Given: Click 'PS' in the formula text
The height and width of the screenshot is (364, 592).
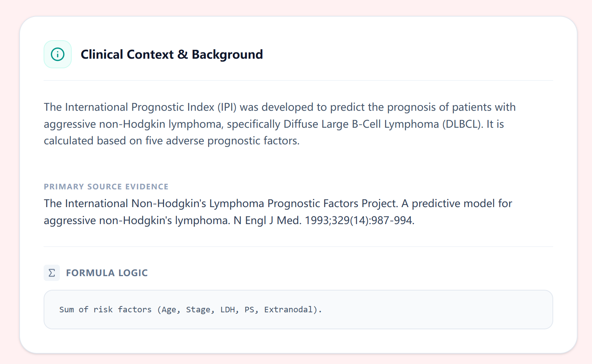Looking at the screenshot, I should pos(249,310).
